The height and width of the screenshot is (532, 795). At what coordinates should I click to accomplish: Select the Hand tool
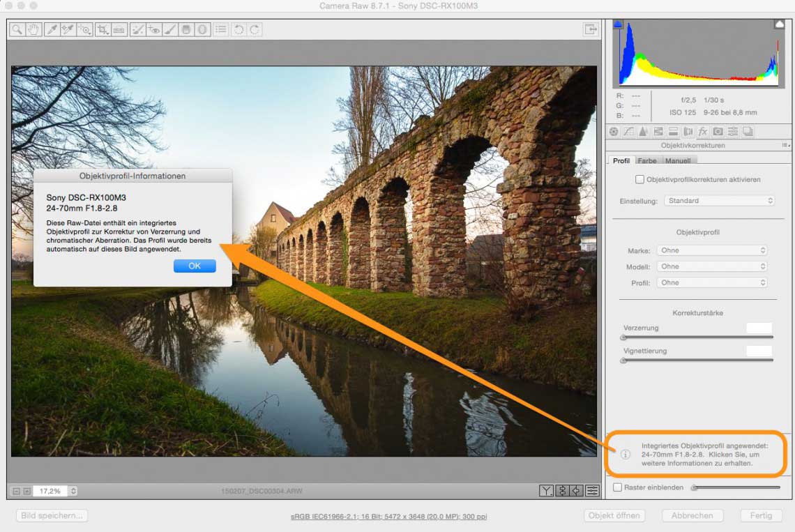pos(33,29)
